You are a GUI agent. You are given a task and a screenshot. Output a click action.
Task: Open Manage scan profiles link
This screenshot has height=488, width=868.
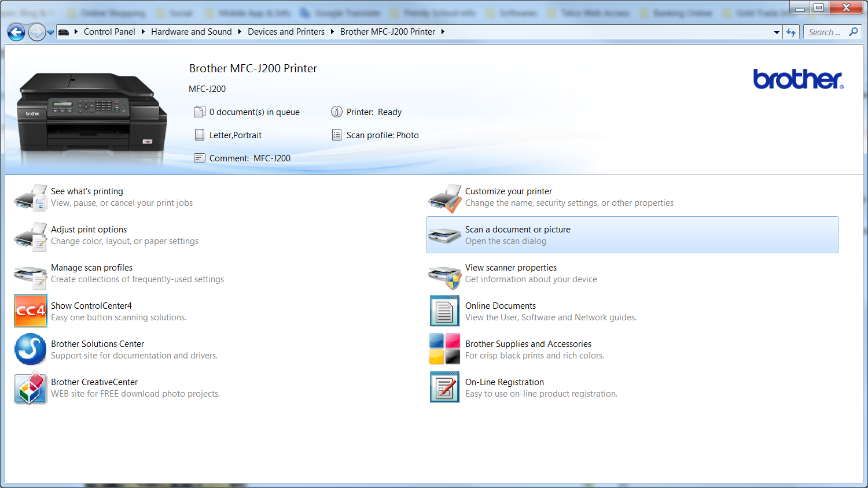pos(91,268)
